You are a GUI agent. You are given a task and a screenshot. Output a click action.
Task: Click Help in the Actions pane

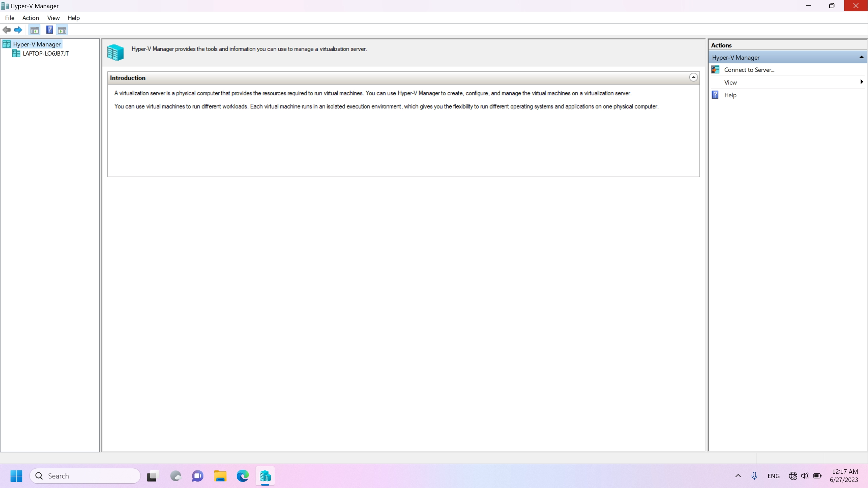tap(730, 95)
